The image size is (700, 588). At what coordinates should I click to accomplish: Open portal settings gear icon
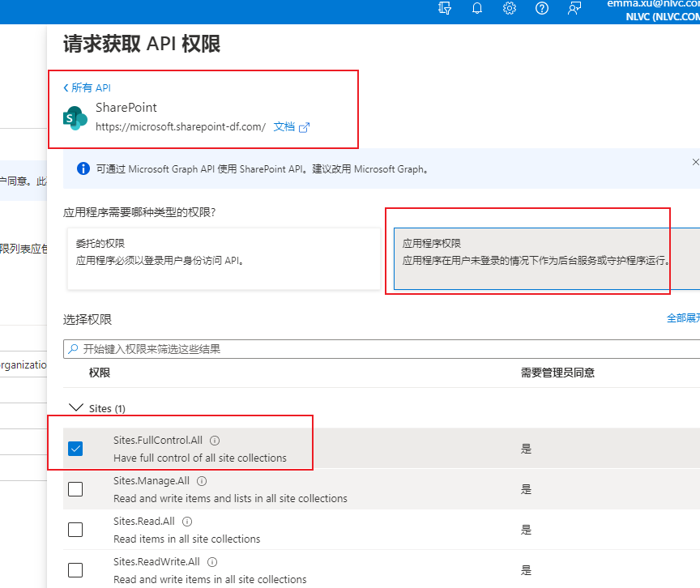tap(510, 8)
